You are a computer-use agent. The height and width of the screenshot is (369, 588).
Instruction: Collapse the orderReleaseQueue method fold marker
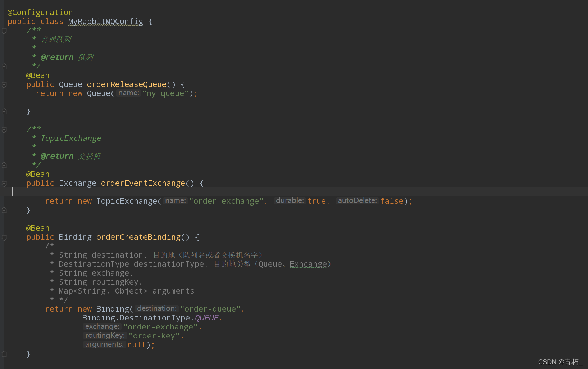tap(4, 85)
